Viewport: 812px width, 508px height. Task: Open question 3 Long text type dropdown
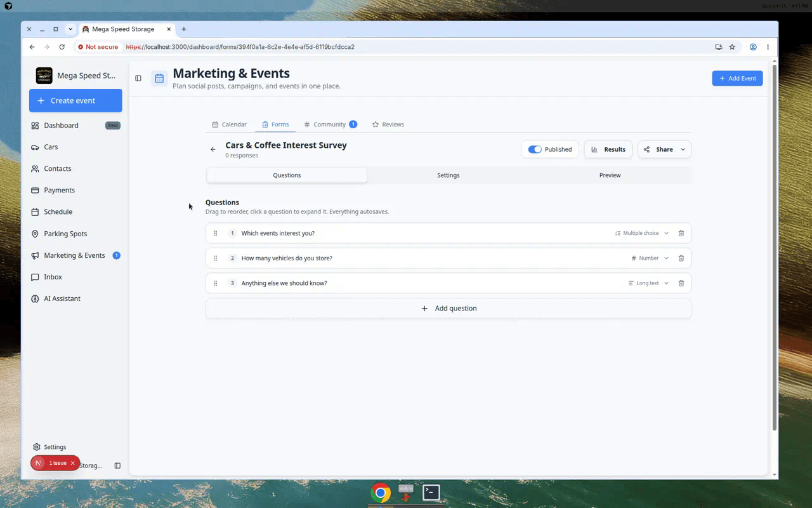coord(648,283)
